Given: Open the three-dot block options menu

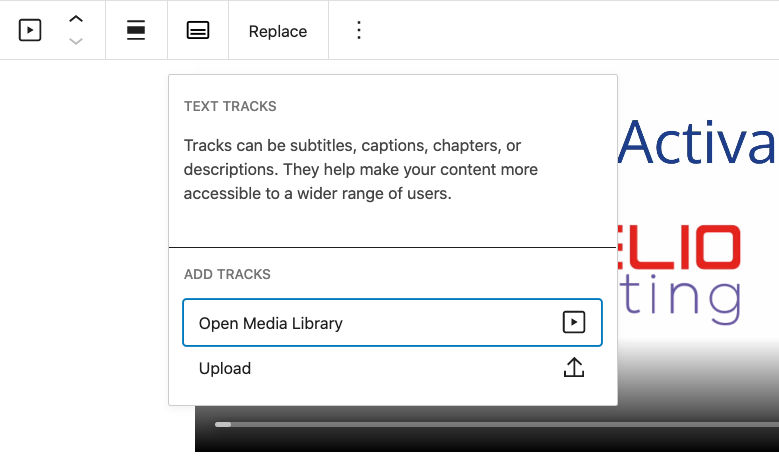Looking at the screenshot, I should 359,30.
